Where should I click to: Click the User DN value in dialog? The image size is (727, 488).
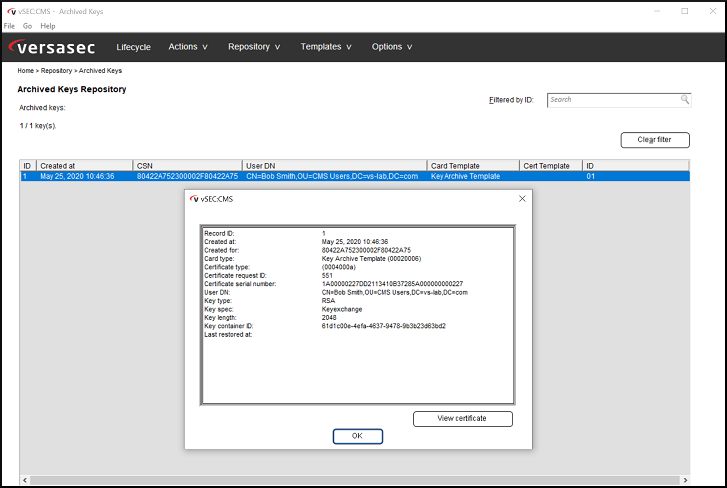click(395, 292)
